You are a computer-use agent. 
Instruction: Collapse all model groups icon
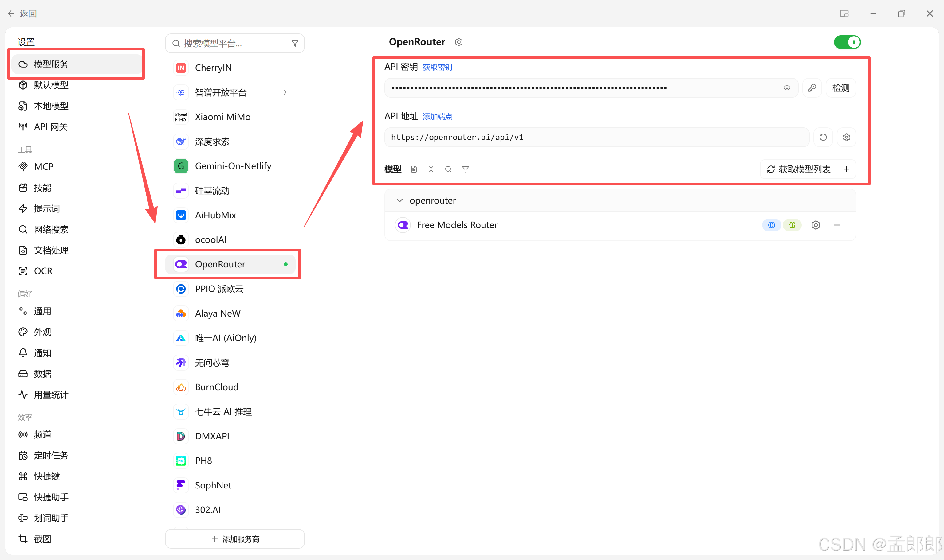point(431,169)
